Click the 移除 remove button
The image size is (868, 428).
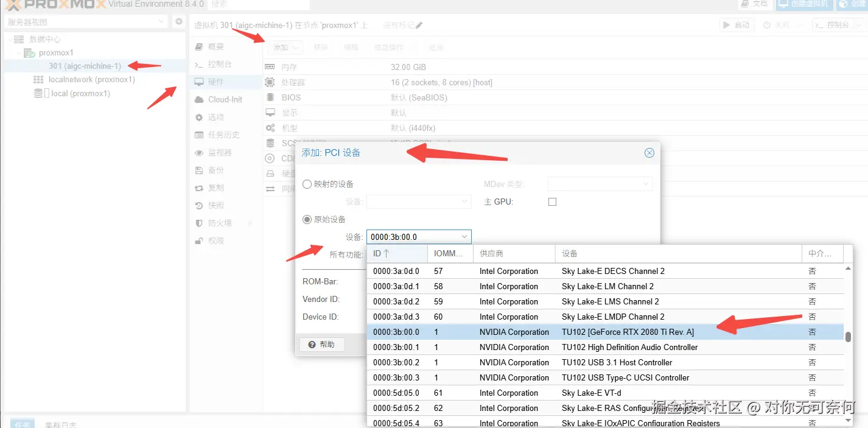[x=321, y=47]
